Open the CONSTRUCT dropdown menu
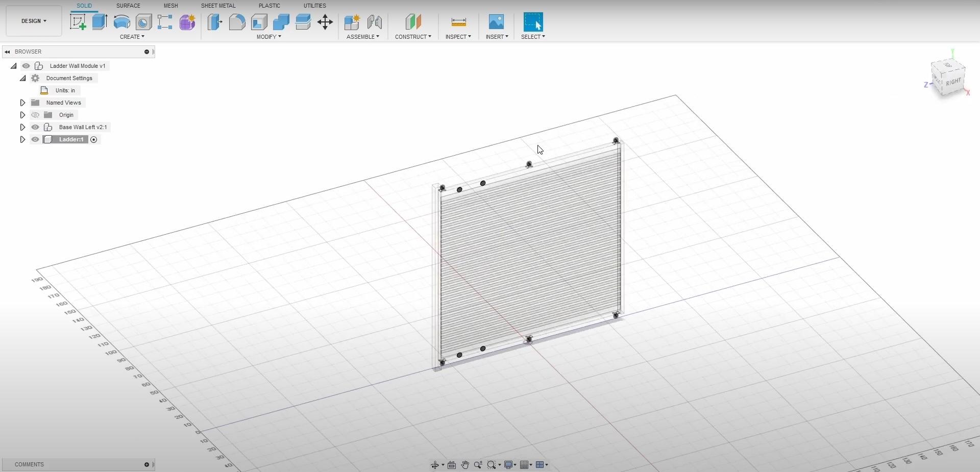This screenshot has height=472, width=980. [x=413, y=37]
